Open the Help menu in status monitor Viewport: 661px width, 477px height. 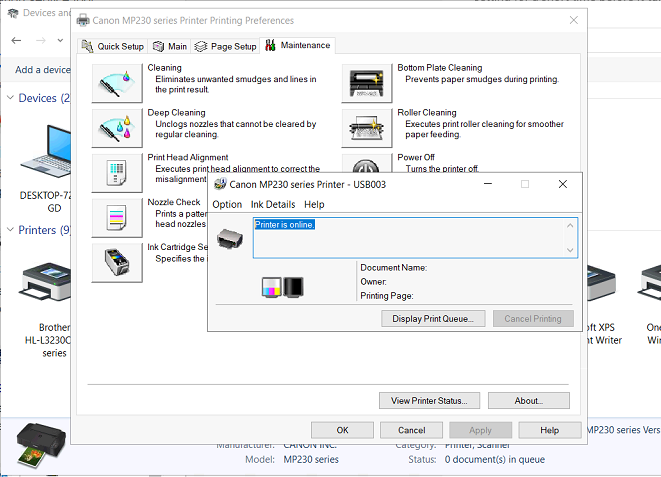coord(314,204)
